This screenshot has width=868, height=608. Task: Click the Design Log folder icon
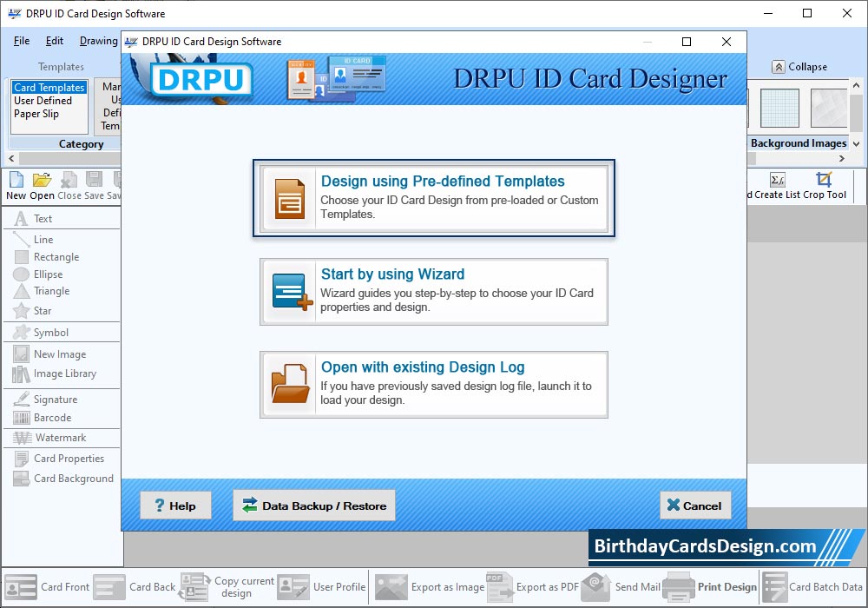[291, 383]
